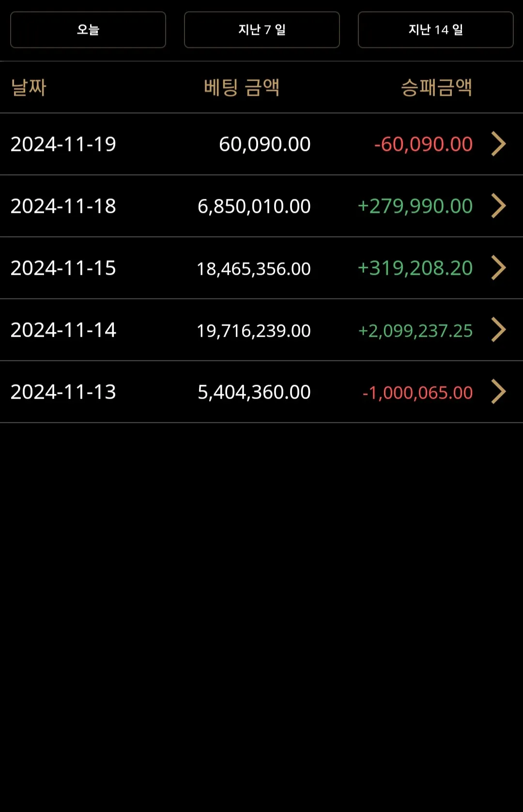Click the 날짜 column header

pos(29,88)
